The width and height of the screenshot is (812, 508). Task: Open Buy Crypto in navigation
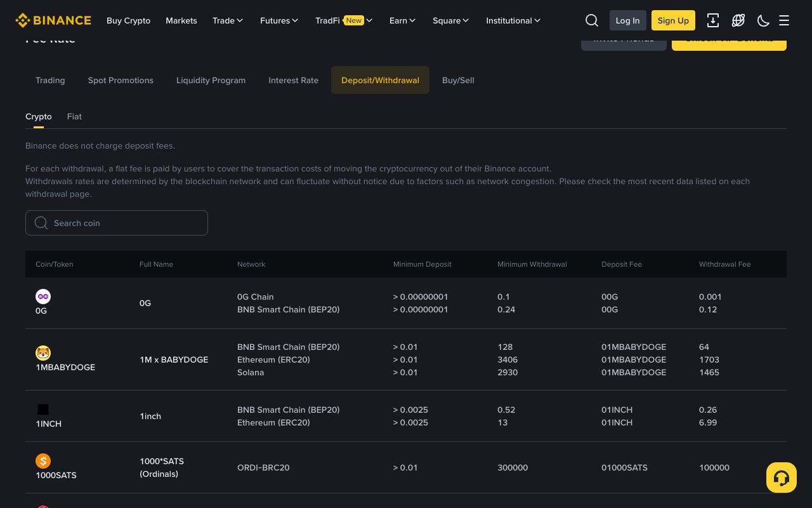(129, 20)
